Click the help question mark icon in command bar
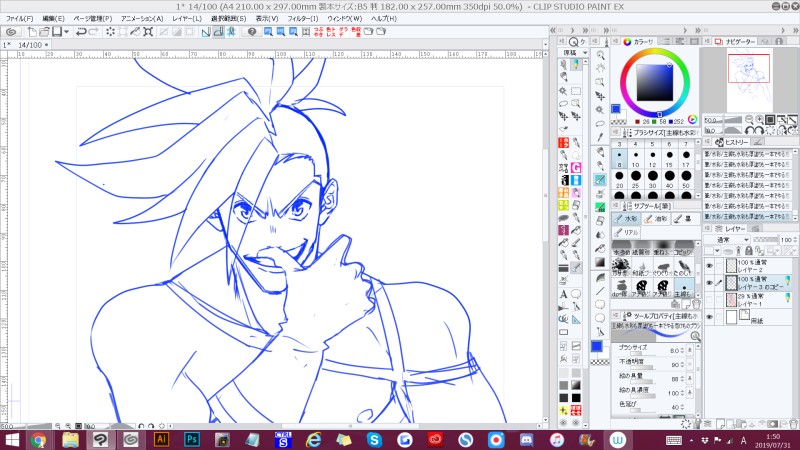This screenshot has width=800, height=450. [x=252, y=32]
